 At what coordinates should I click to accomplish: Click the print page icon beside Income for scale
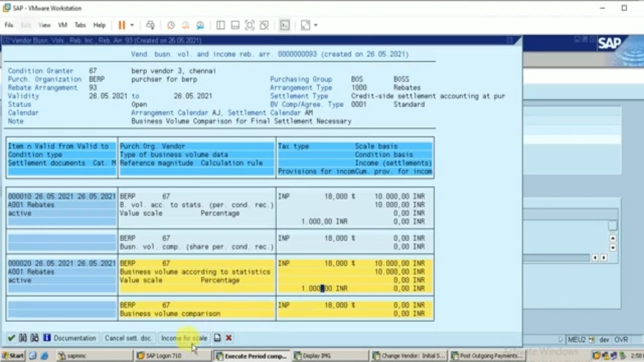[217, 338]
